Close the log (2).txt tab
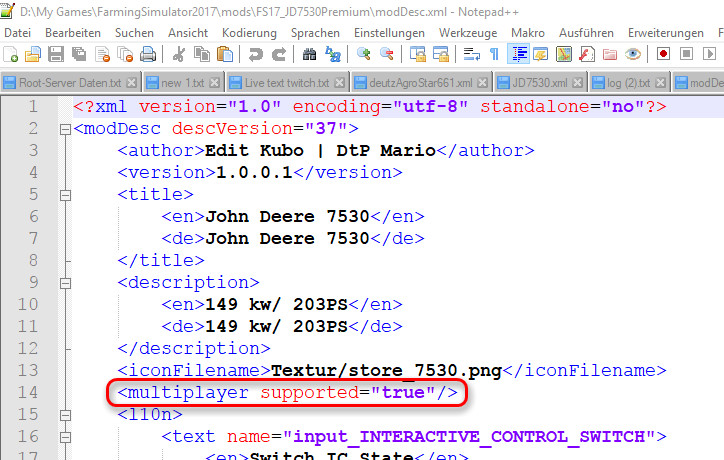 (661, 83)
